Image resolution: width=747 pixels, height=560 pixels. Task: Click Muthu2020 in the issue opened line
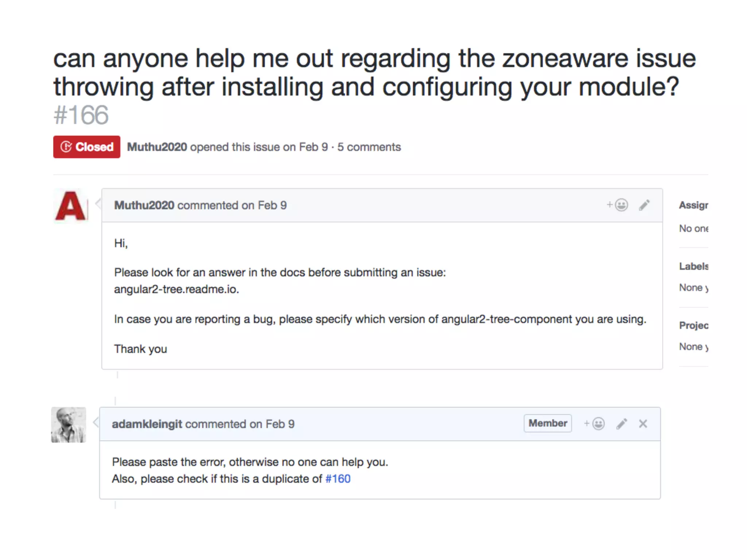coord(157,147)
